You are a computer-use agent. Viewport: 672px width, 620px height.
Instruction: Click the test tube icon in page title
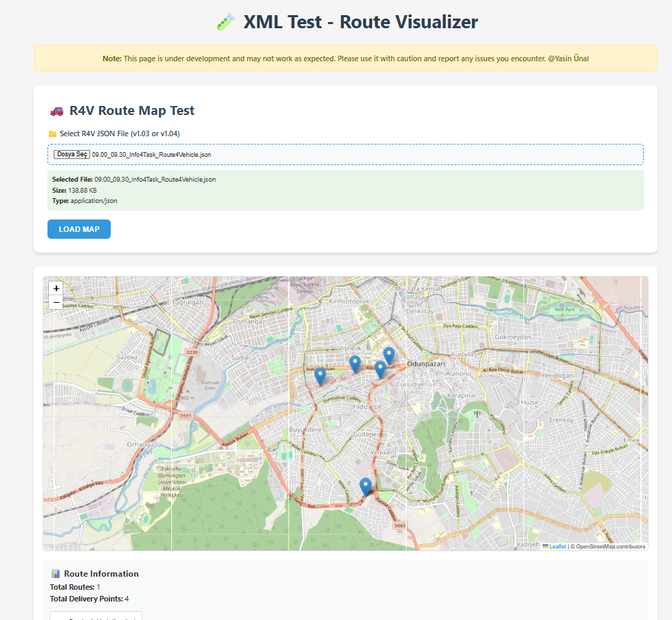[x=226, y=22]
